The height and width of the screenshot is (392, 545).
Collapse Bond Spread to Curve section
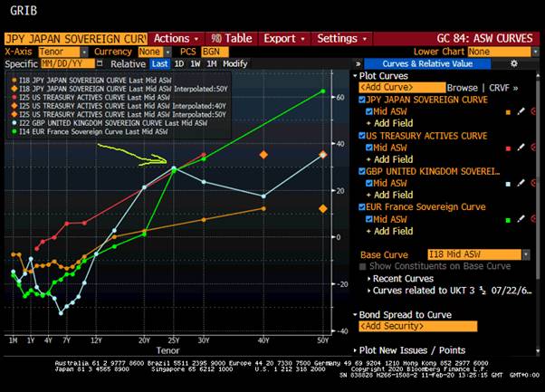pyautogui.click(x=355, y=315)
